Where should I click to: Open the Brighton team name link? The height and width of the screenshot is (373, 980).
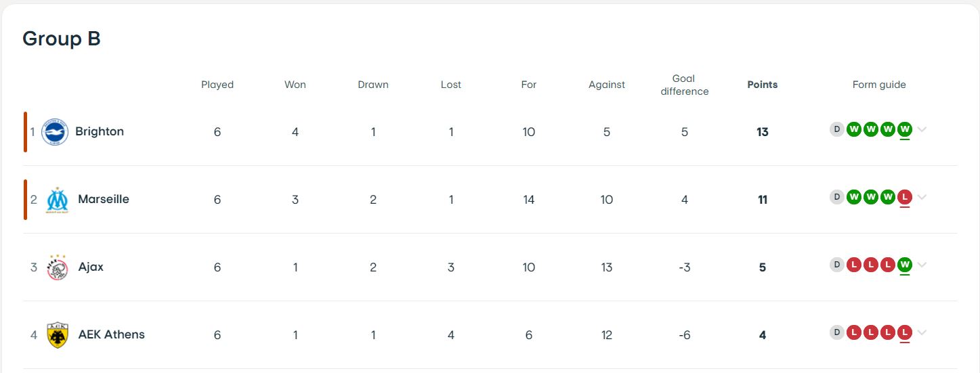click(100, 131)
